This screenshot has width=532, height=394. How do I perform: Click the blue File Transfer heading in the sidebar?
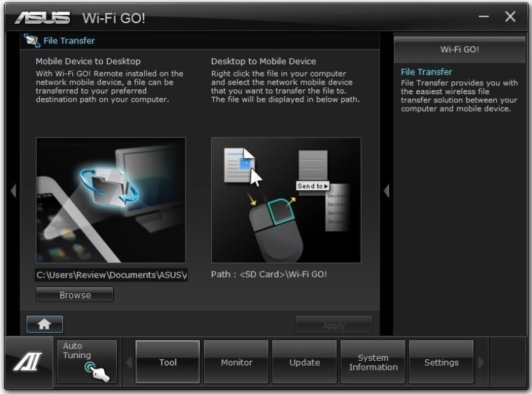pos(426,72)
